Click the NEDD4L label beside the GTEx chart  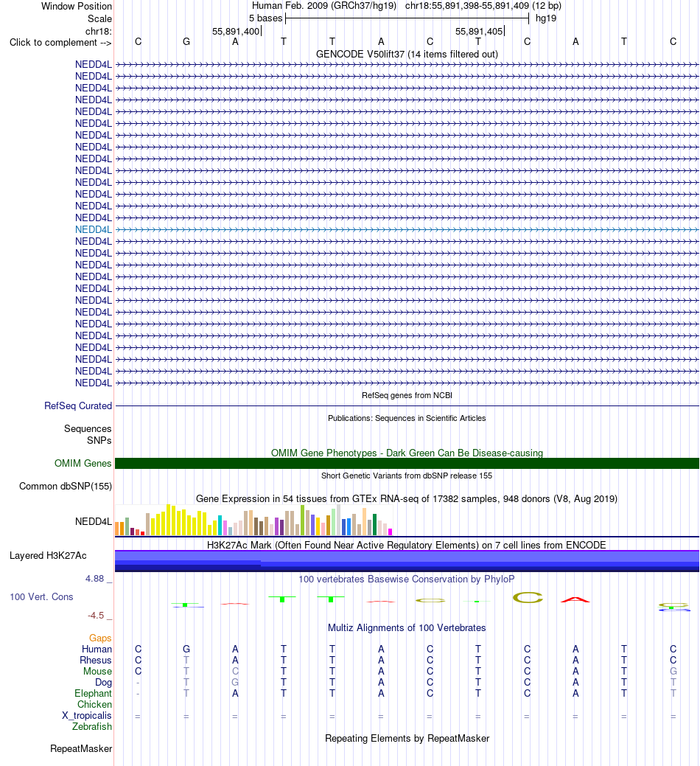[94, 522]
